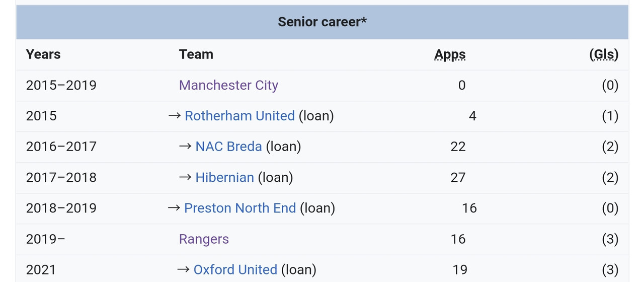Select the 2015–2019 years cell

(61, 85)
